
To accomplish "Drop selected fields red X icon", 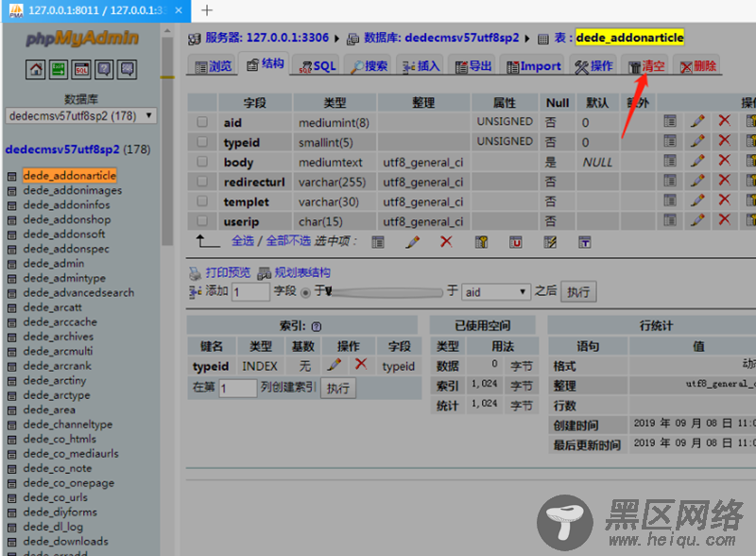I will pyautogui.click(x=446, y=241).
